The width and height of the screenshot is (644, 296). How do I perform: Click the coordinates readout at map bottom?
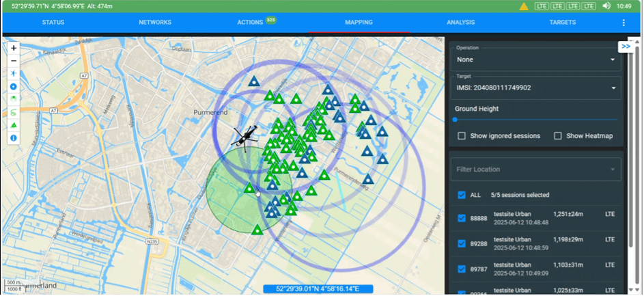pos(318,288)
